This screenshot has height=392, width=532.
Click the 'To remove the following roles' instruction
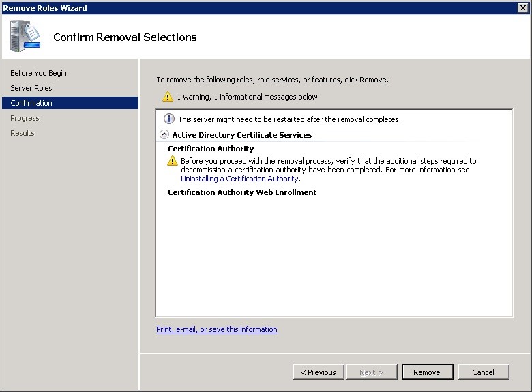click(x=272, y=80)
